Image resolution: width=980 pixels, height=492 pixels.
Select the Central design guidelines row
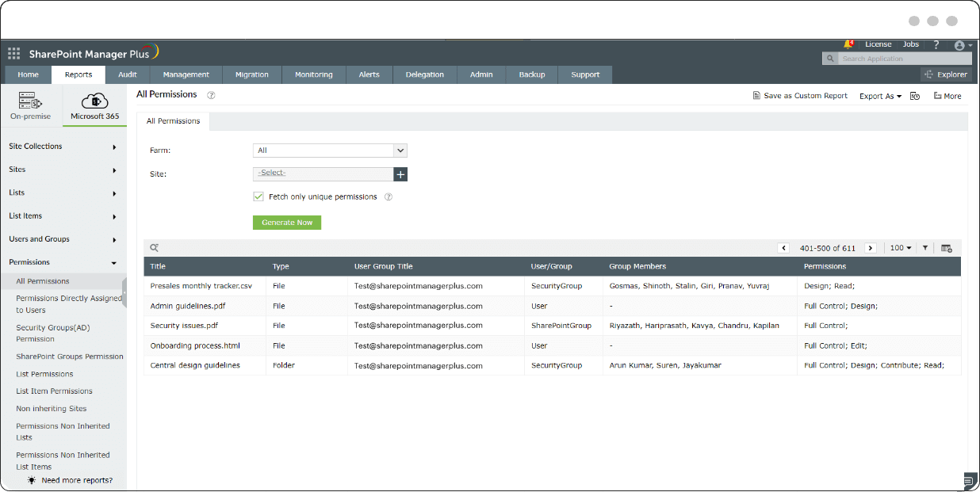pos(552,365)
